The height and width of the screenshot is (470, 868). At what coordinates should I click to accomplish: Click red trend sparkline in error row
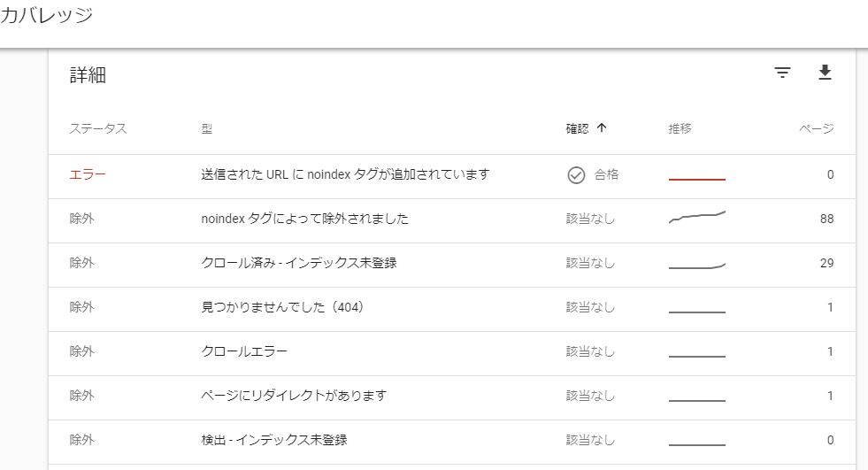pos(697,179)
